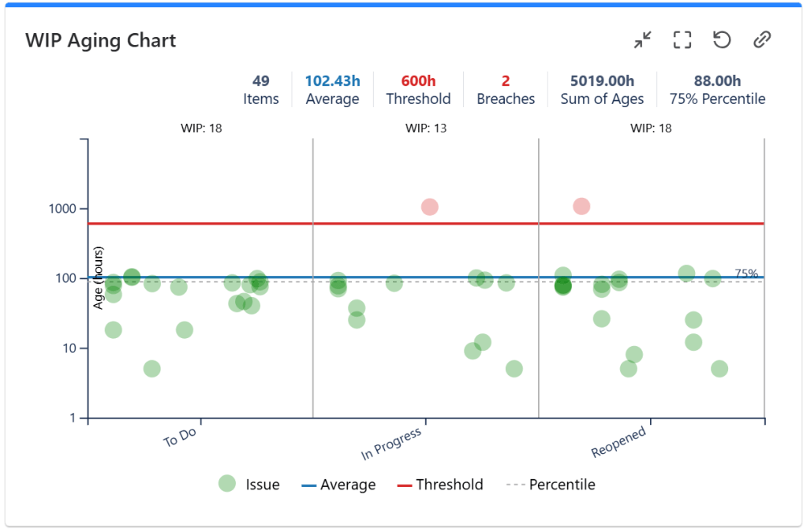Screen dimensions: 807x532
Task: Copy the chart link icon
Action: (761, 39)
